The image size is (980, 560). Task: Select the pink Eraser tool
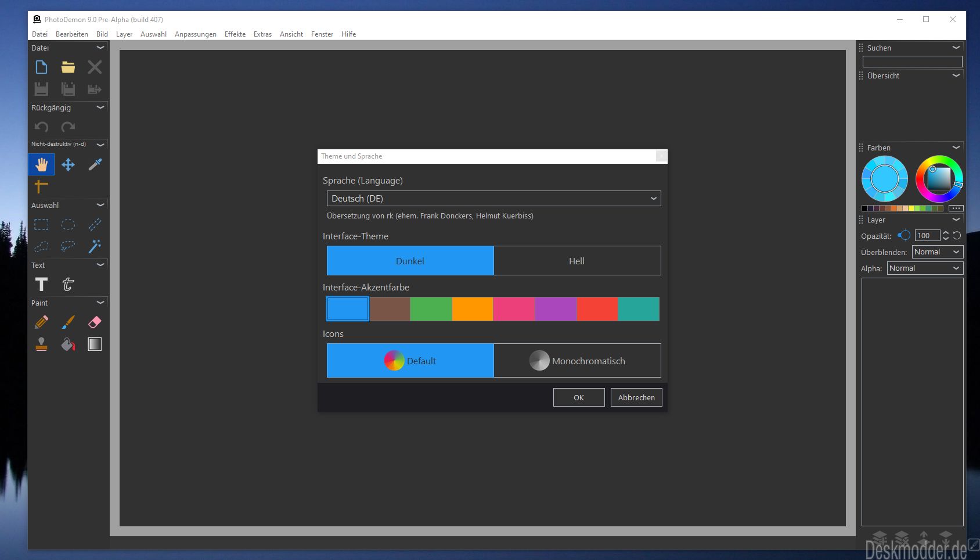95,322
